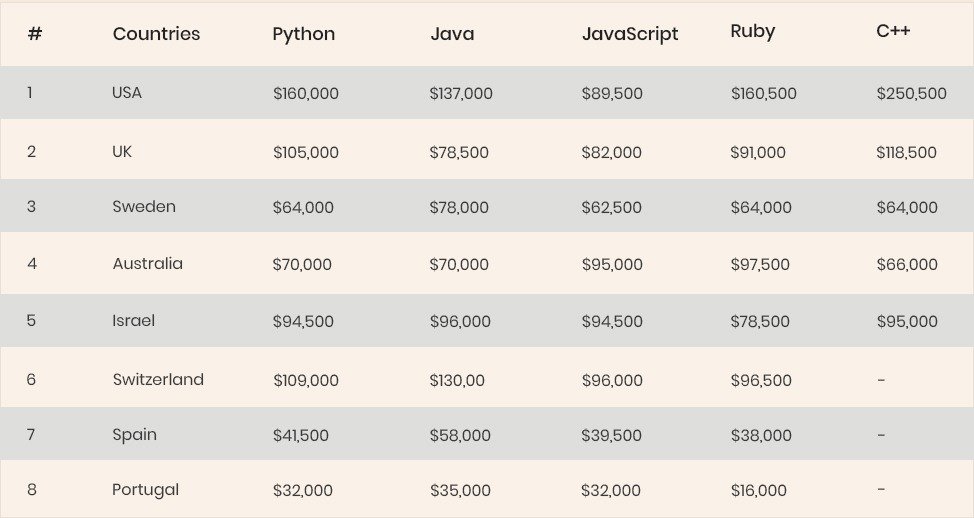Select Israel's Java salary $96,000

pos(460,321)
